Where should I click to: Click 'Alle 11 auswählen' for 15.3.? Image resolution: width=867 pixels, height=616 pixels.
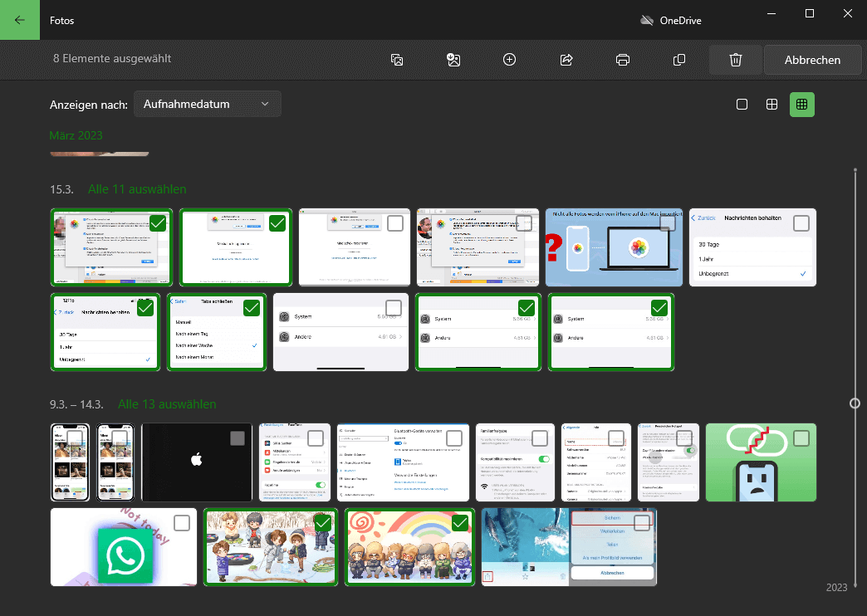point(137,189)
